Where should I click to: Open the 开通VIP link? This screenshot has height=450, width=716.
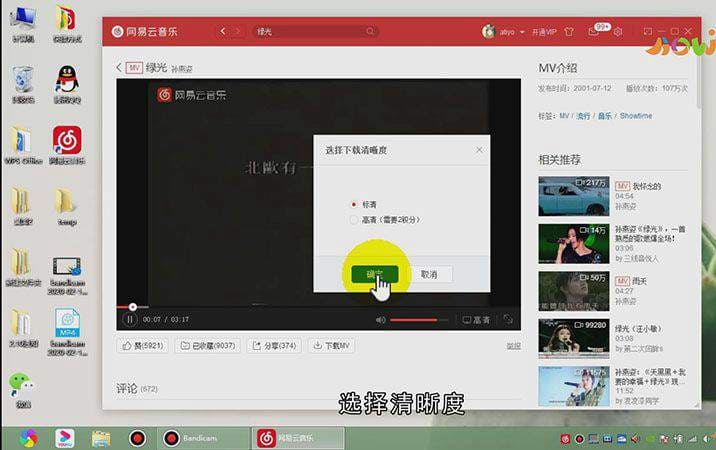pyautogui.click(x=544, y=32)
